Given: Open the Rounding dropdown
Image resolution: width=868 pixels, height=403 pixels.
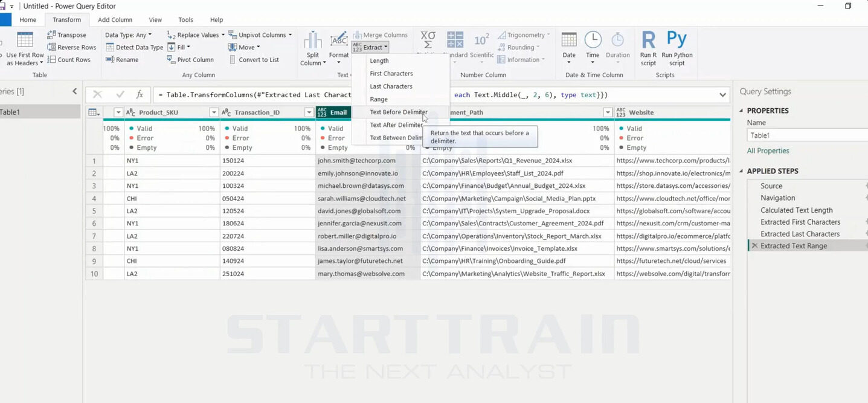Looking at the screenshot, I should (519, 47).
